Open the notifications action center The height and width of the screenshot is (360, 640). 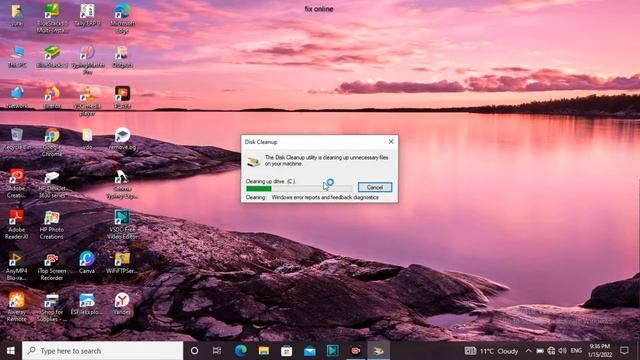tap(624, 351)
